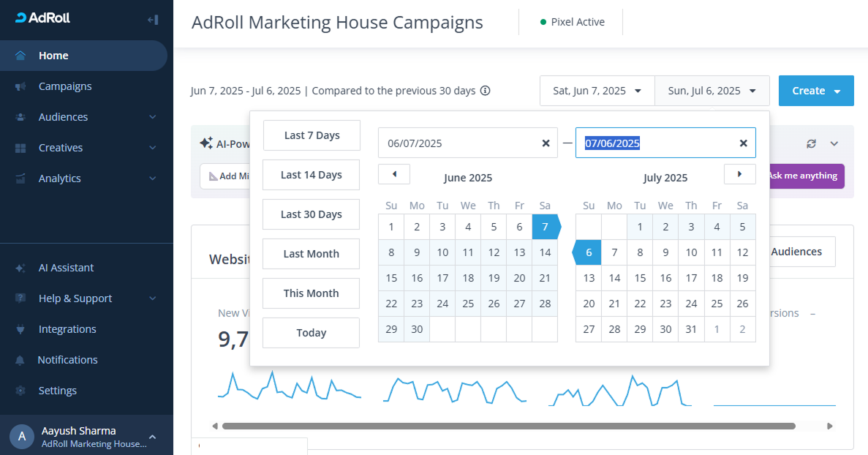The height and width of the screenshot is (455, 868).
Task: Clear the end date 07/06/2025 field
Action: click(743, 143)
